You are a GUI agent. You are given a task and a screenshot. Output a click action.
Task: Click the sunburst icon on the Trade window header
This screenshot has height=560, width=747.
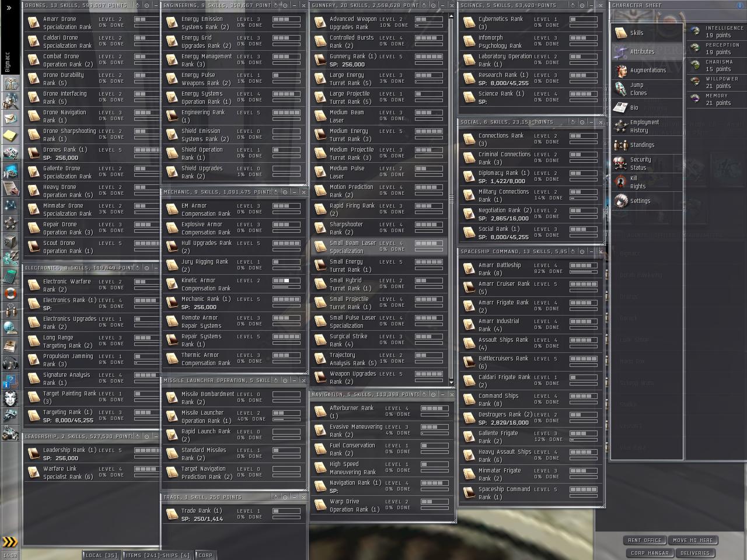point(275,497)
